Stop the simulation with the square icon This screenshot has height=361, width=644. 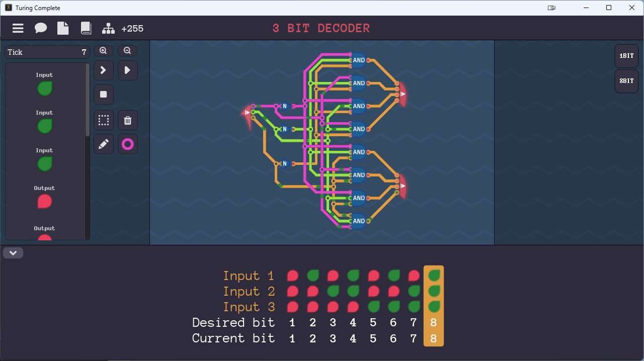103,95
